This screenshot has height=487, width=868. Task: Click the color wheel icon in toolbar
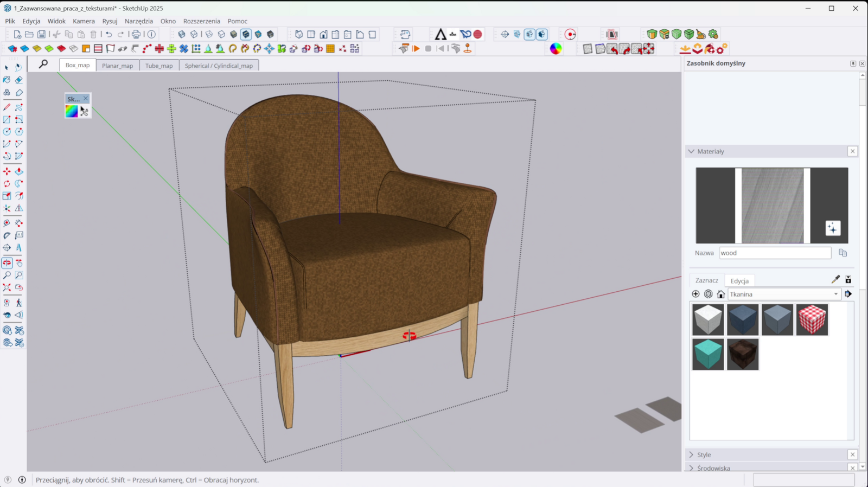(x=556, y=49)
